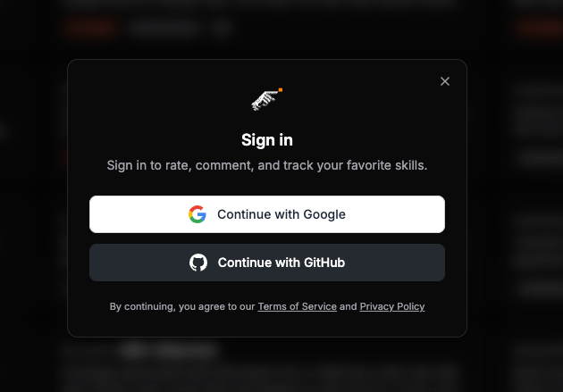563x392 pixels.
Task: Click the blurred heading below the dialog
Action: pos(168,351)
